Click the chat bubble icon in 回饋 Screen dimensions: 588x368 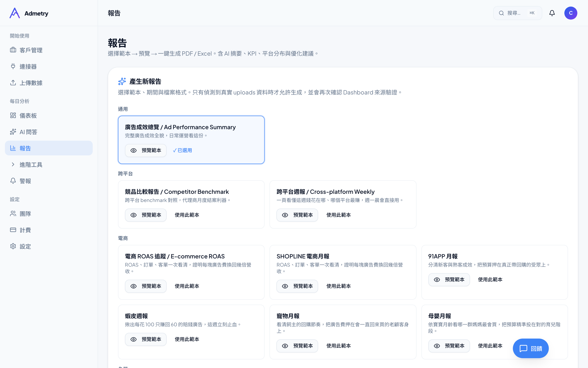tap(523, 349)
